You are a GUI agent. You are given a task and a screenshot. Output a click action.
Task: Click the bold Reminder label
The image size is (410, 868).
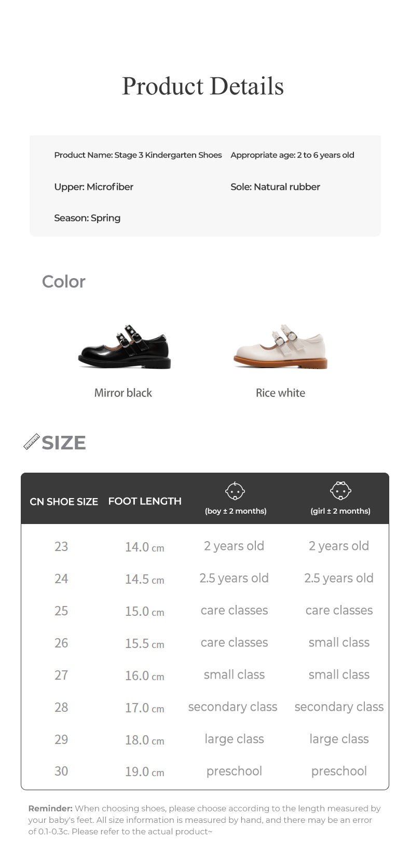coord(50,808)
